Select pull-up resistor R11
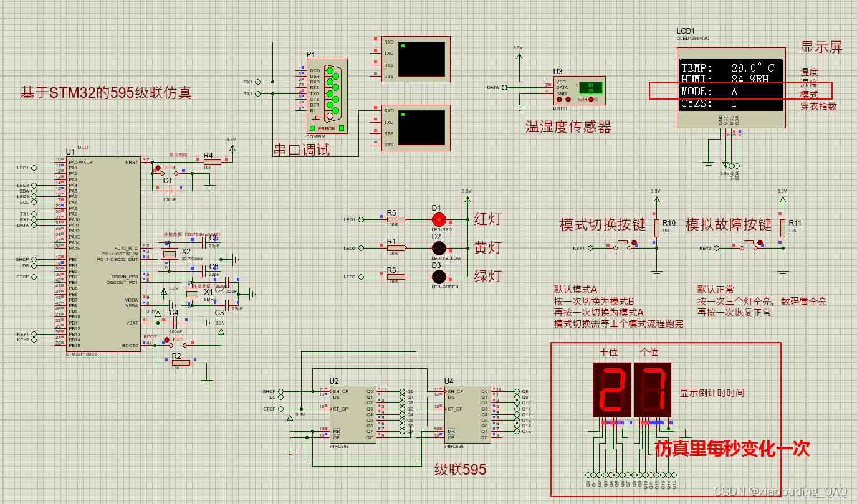Screen dimensions: 857x504 coord(782,228)
